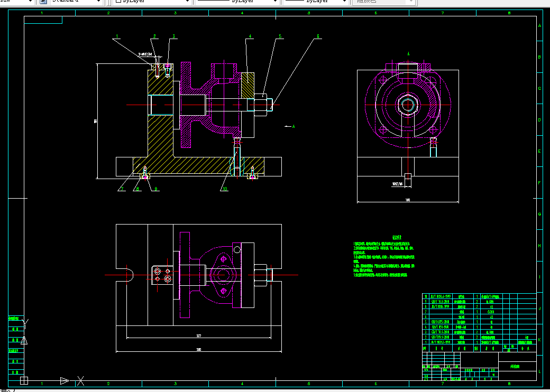
Task: Select the green technical requirements heading
Action: click(x=397, y=238)
